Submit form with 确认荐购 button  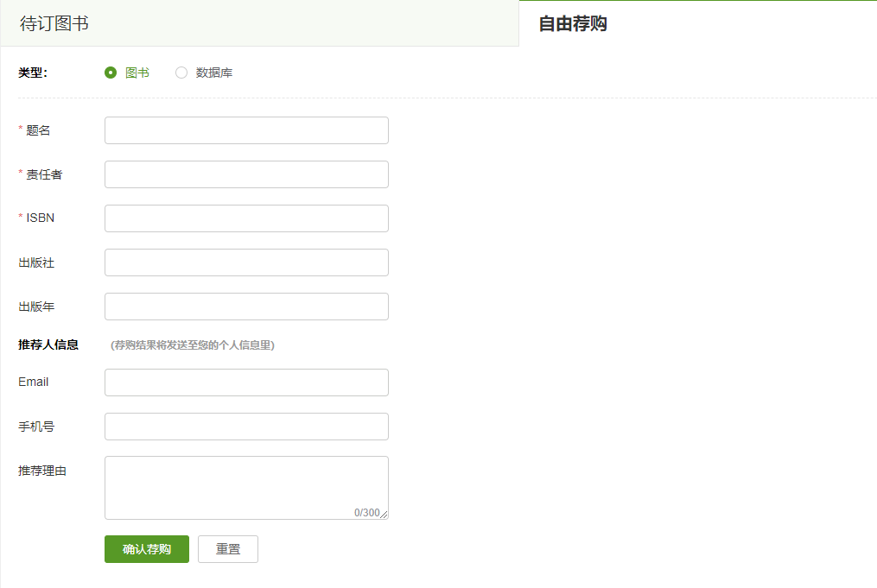147,549
